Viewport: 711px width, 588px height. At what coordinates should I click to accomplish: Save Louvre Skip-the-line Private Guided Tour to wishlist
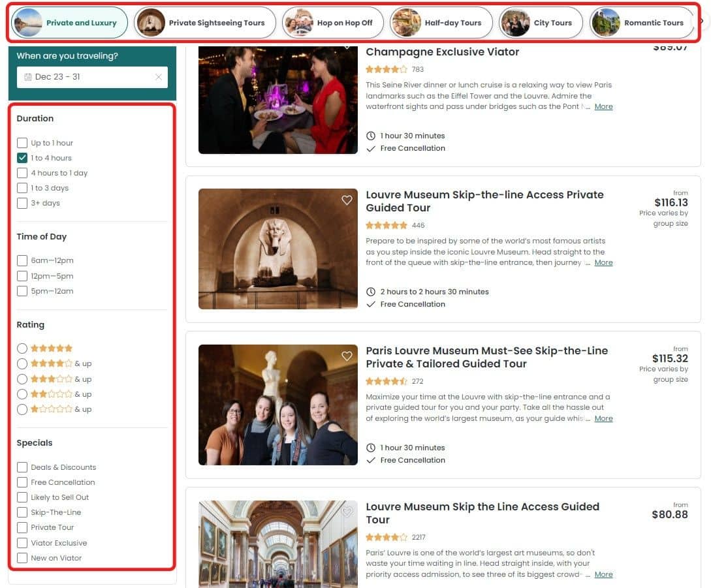[x=347, y=200]
